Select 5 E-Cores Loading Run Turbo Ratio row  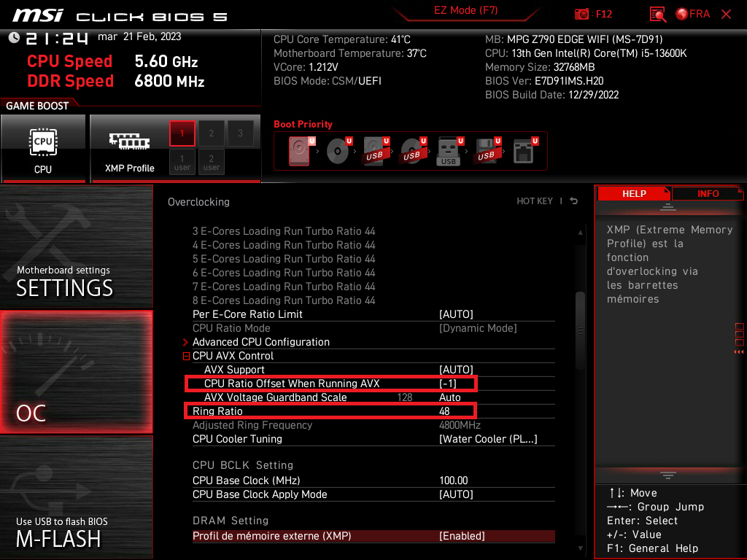coord(284,259)
